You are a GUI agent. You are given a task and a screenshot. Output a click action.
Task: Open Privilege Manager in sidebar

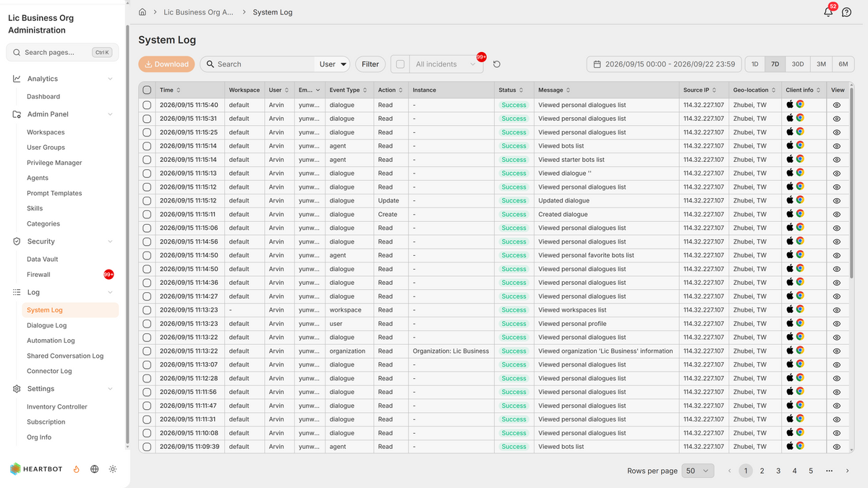[x=54, y=163]
